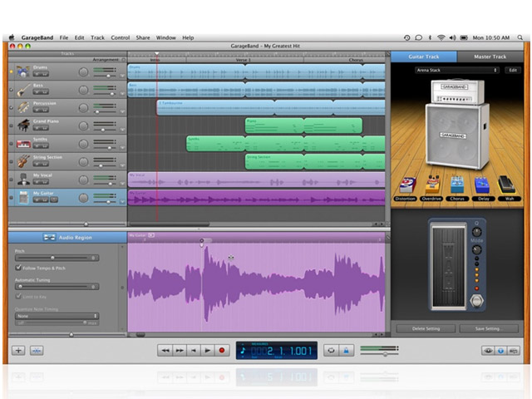Click the String Section violins icon

[x=23, y=161]
